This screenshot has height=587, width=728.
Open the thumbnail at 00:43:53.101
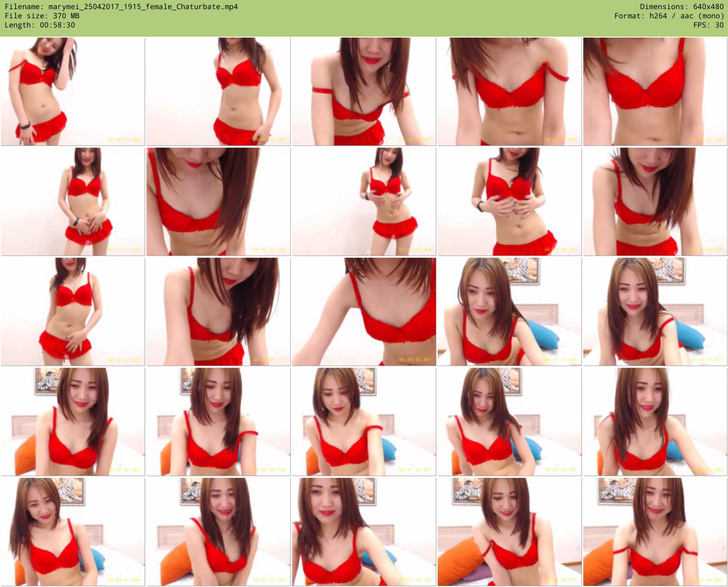click(x=509, y=422)
